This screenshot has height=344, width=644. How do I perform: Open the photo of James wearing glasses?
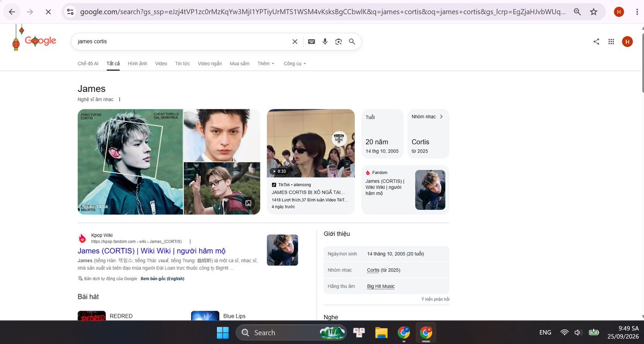tap(222, 188)
